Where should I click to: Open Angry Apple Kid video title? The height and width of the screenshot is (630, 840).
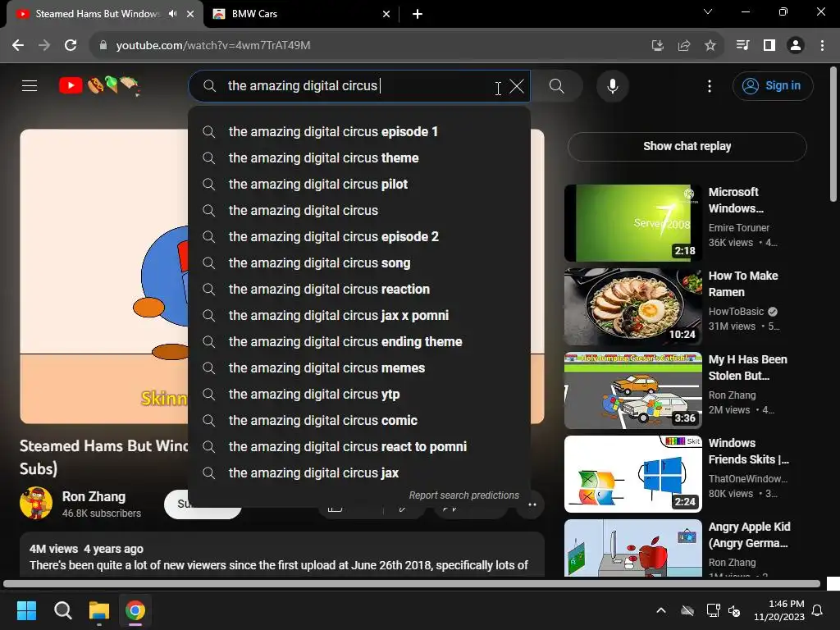[749, 535]
